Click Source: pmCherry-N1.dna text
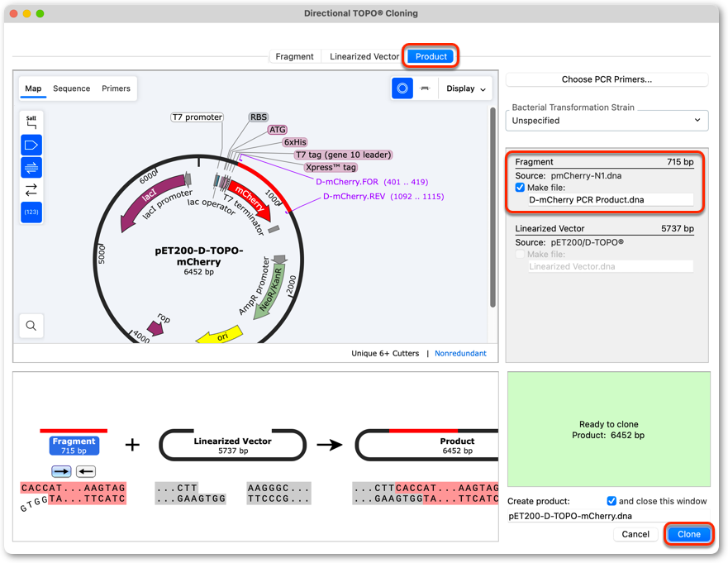 tap(569, 175)
